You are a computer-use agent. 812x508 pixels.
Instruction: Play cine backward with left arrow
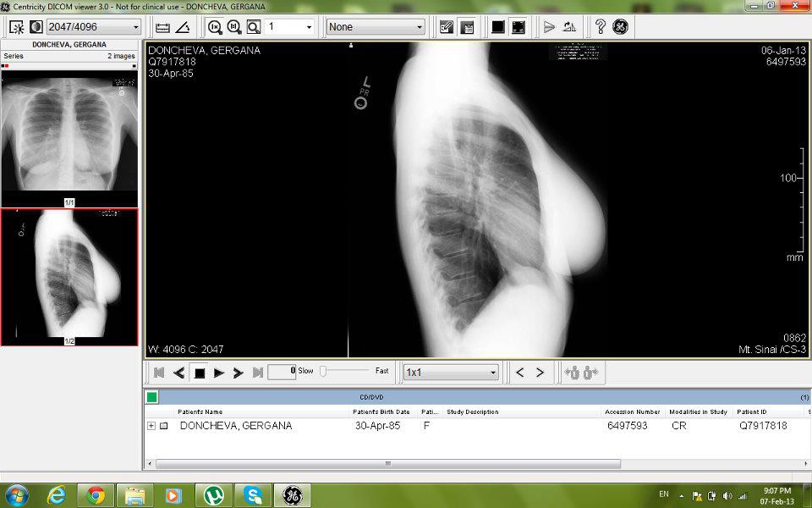[178, 373]
